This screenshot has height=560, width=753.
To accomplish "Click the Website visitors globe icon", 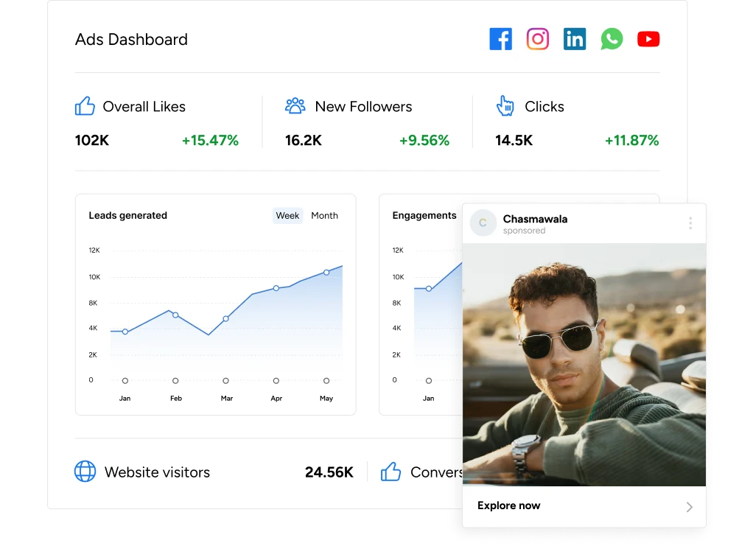I will tap(85, 471).
